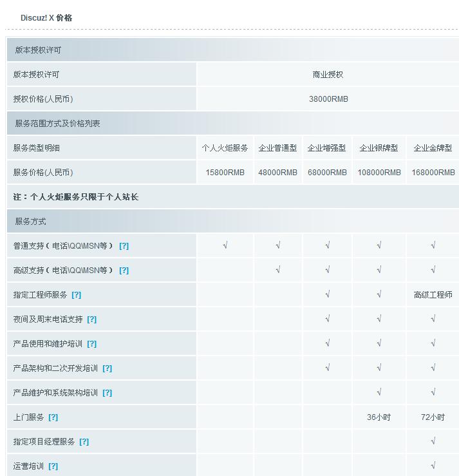Click the 36小时 cell

pos(379,417)
